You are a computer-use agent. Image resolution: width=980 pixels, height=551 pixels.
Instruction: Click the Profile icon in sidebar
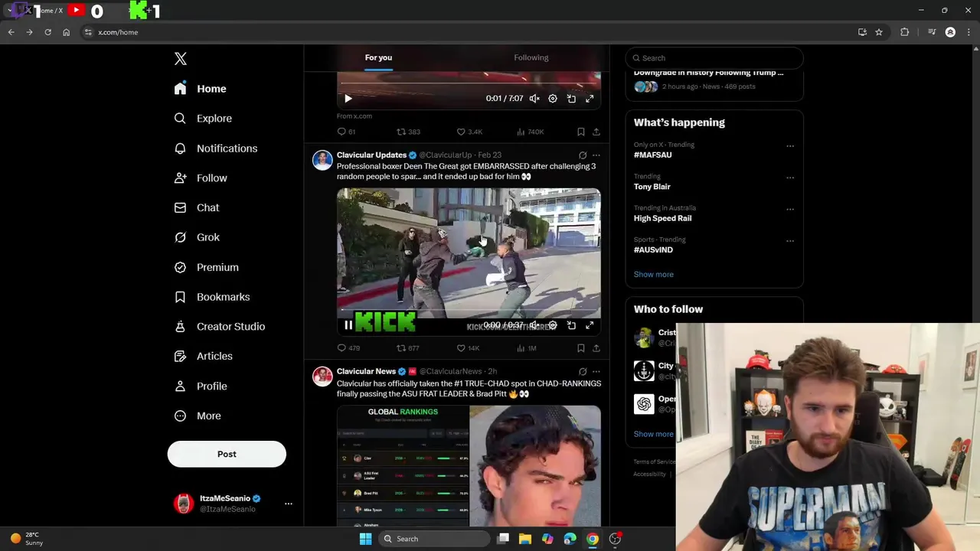click(180, 386)
